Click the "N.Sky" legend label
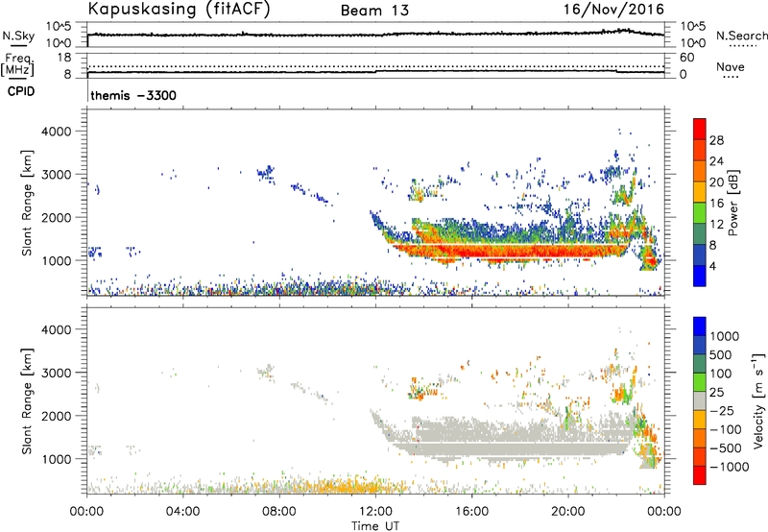 point(18,36)
